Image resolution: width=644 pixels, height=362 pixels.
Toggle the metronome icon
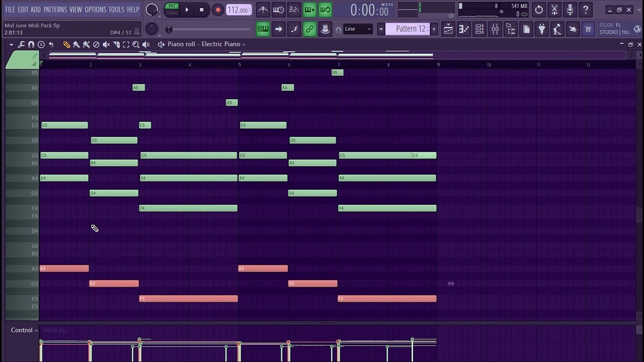click(x=263, y=10)
